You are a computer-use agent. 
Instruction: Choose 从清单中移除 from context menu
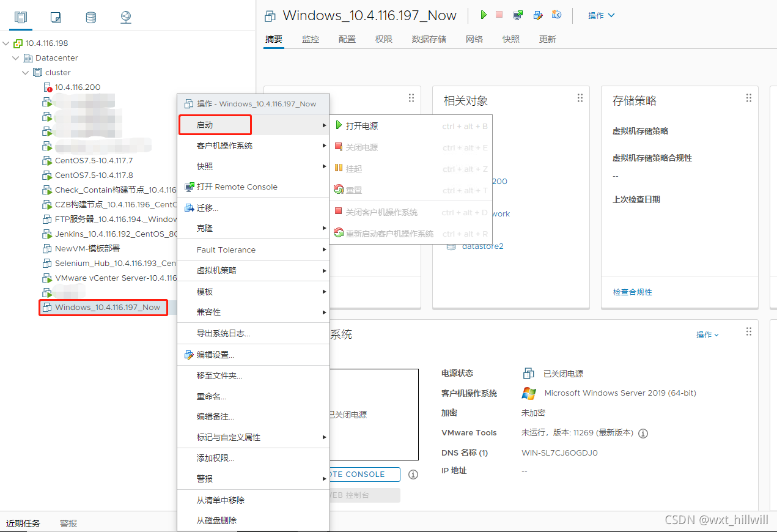click(253, 500)
